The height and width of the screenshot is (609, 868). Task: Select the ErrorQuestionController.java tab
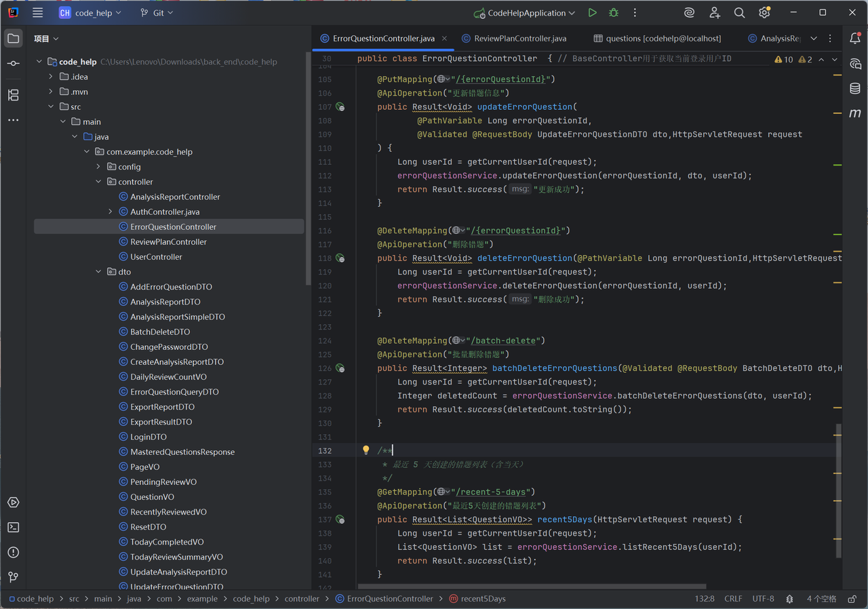pyautogui.click(x=383, y=39)
